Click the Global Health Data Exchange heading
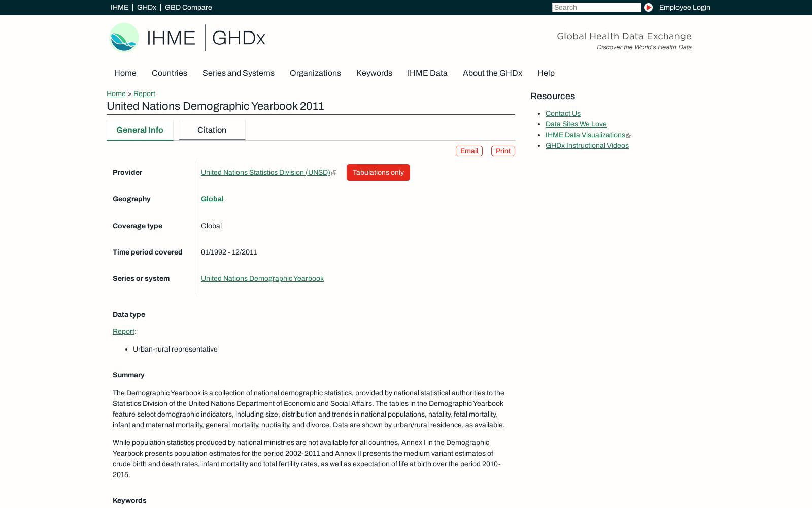 [x=624, y=36]
